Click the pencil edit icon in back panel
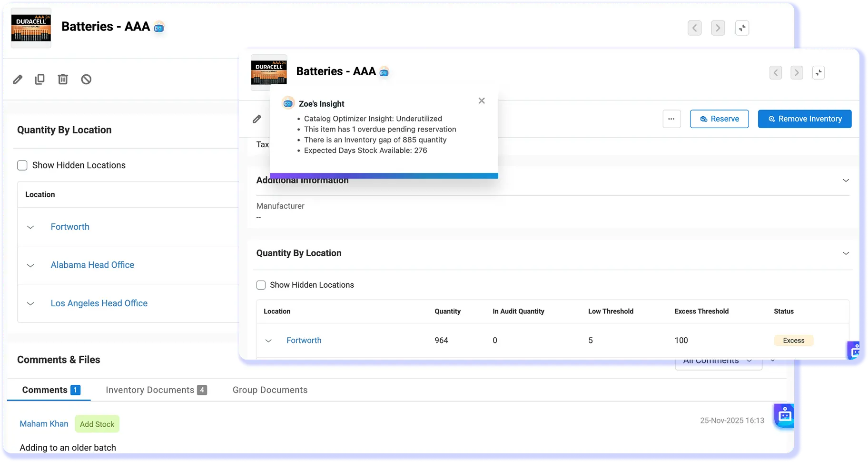This screenshot has width=868, height=462. pyautogui.click(x=18, y=80)
